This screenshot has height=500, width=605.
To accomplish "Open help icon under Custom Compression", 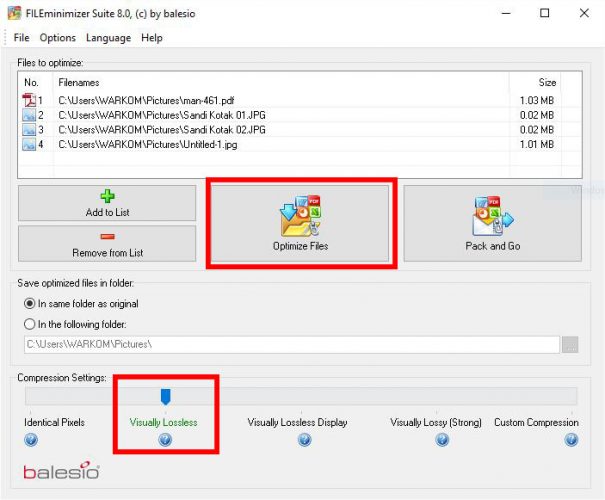I will click(x=571, y=440).
